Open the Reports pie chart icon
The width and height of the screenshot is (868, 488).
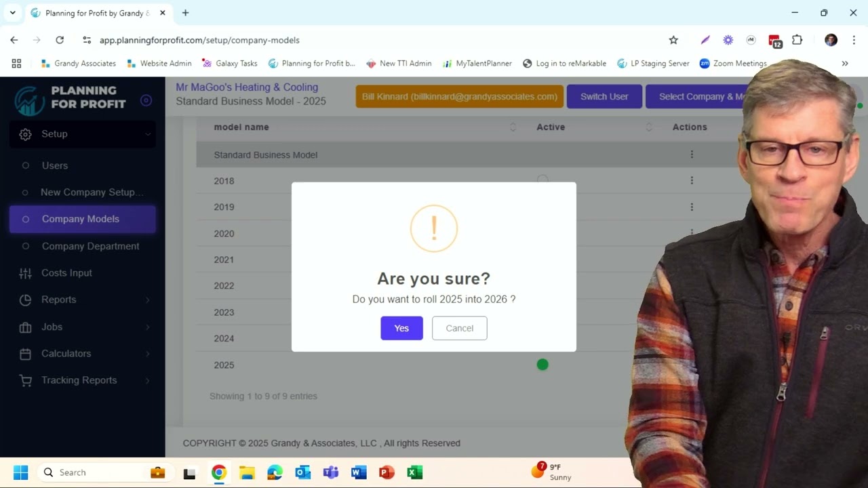coord(26,300)
